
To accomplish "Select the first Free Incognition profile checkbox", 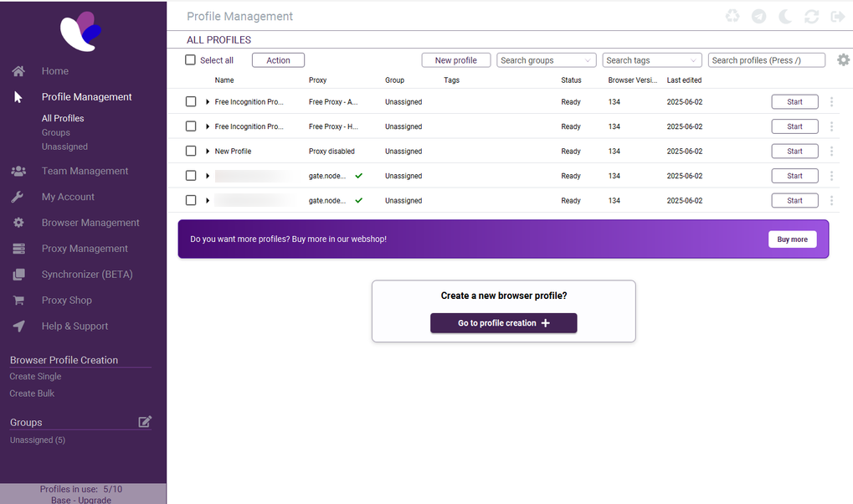I will pos(191,102).
